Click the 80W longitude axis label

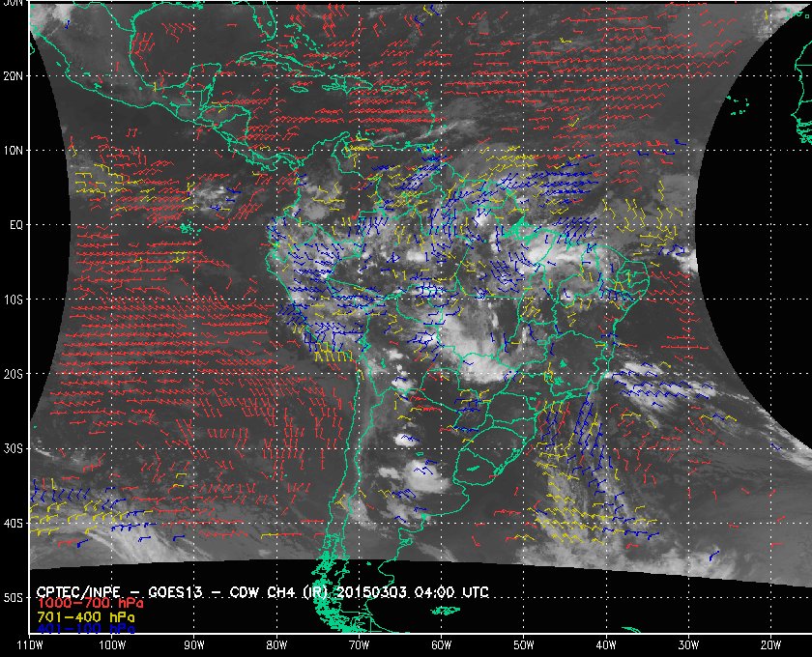coord(276,645)
